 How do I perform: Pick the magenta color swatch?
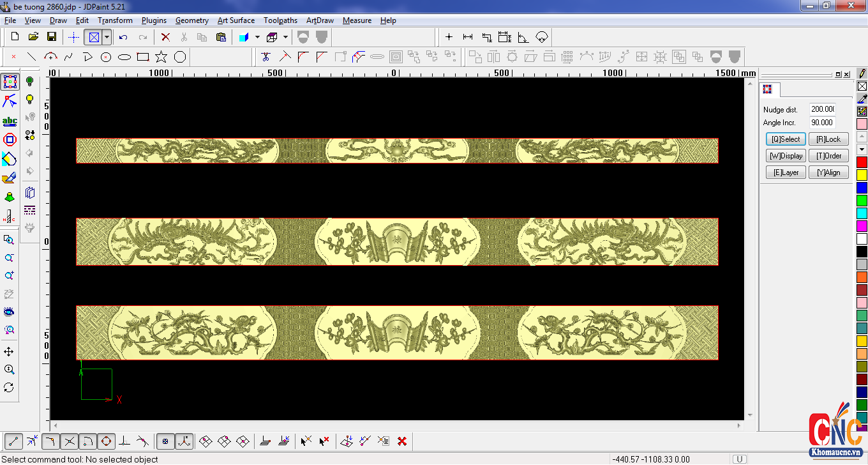(x=862, y=225)
